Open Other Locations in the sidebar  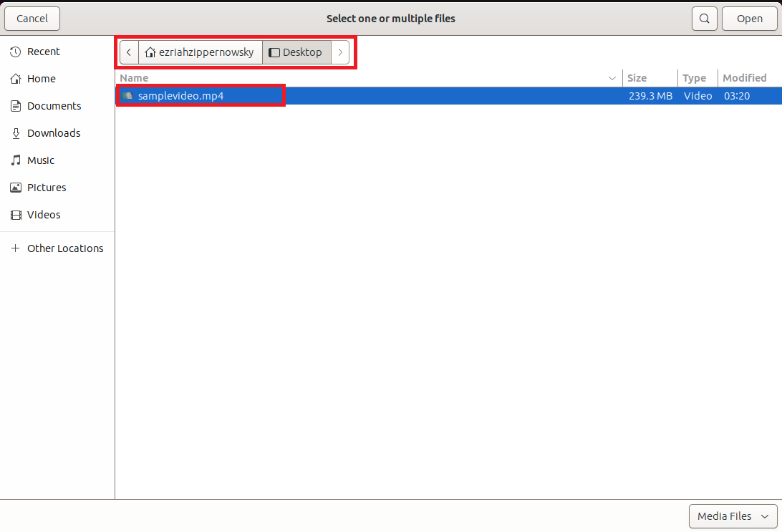point(64,248)
